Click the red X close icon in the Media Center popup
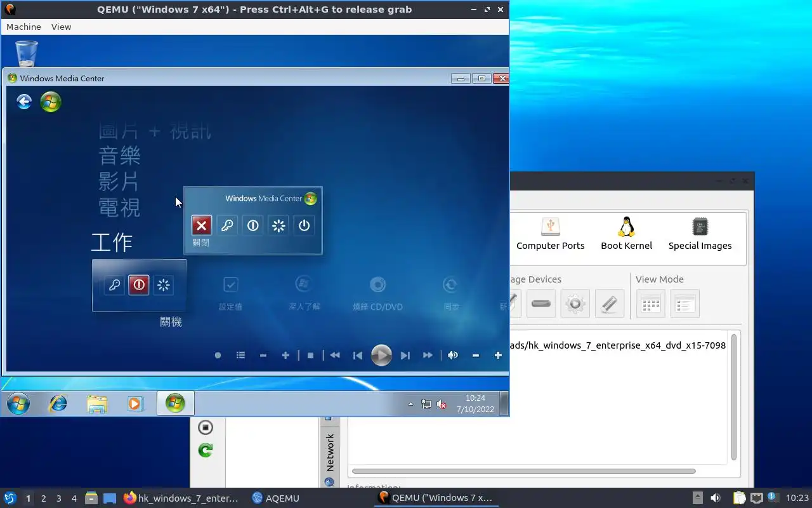The height and width of the screenshot is (508, 812). click(201, 225)
